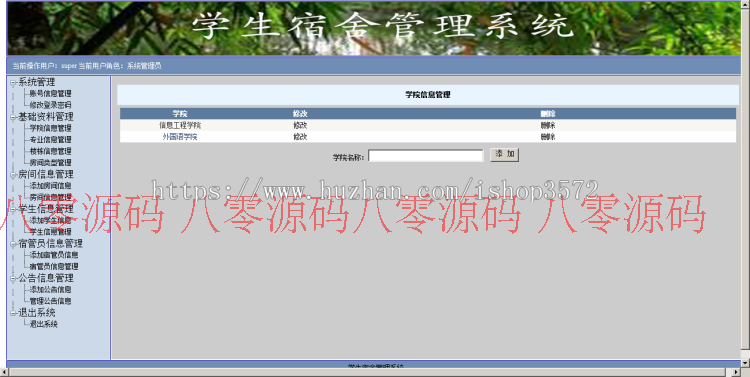Click the 学院信息管理 page heading
Image resolution: width=750 pixels, height=377 pixels.
[428, 95]
